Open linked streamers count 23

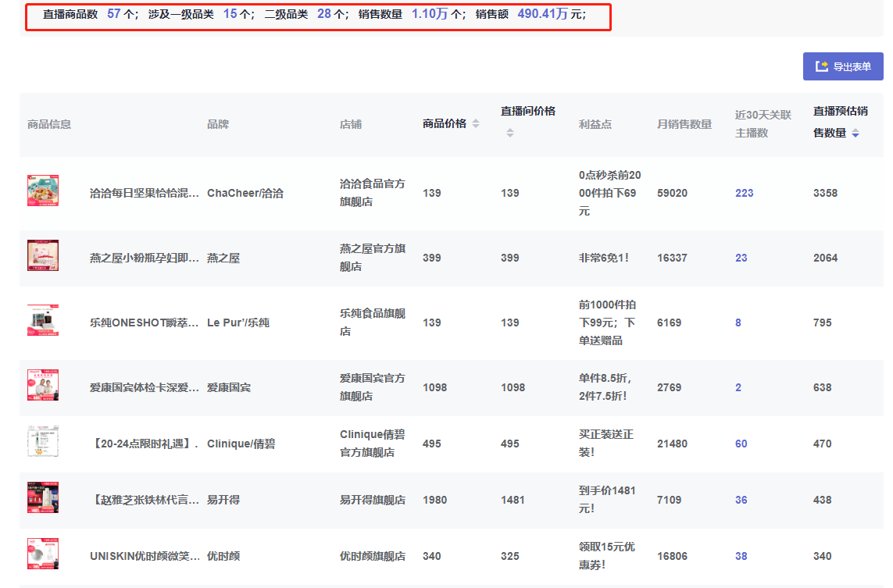[x=741, y=258]
